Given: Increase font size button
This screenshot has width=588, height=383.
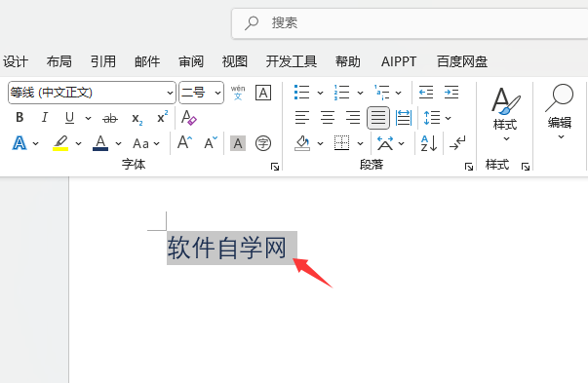Looking at the screenshot, I should click(184, 143).
